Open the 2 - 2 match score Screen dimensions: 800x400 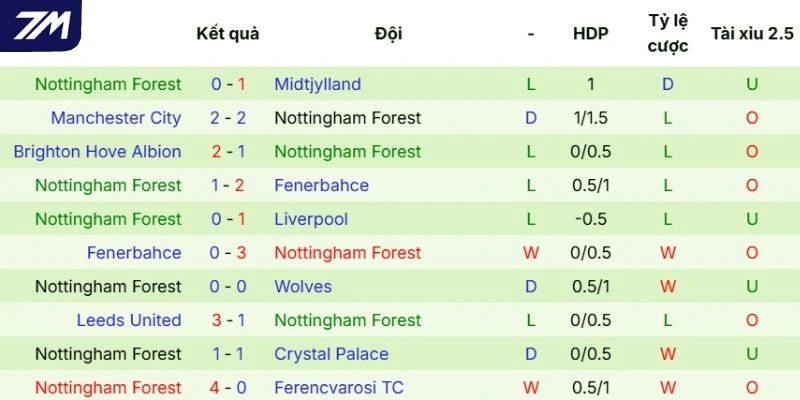[x=228, y=118]
